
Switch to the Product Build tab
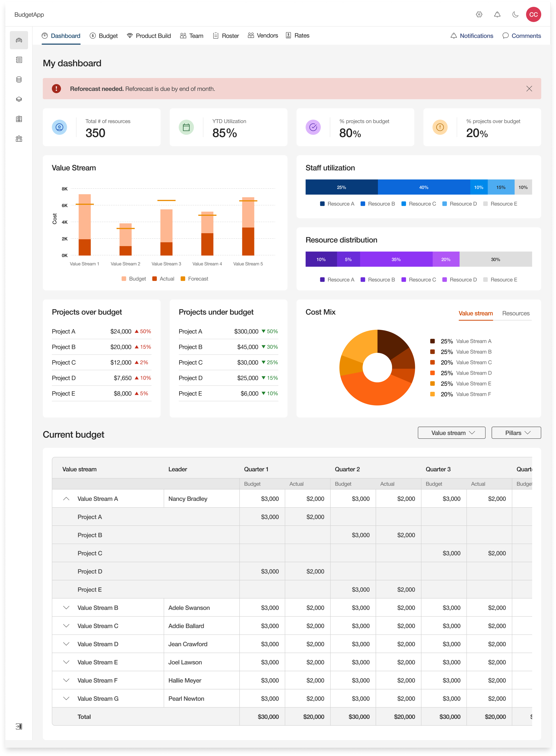point(149,36)
